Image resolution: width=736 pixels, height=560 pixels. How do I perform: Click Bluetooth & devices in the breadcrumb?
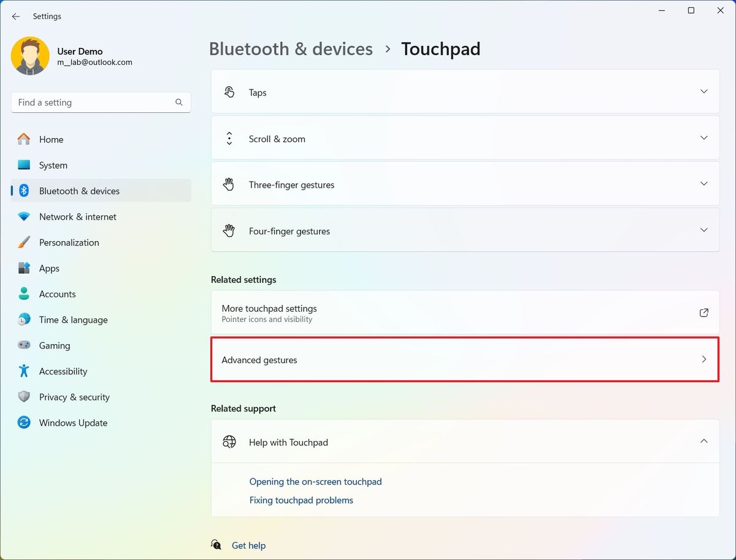[x=291, y=48]
